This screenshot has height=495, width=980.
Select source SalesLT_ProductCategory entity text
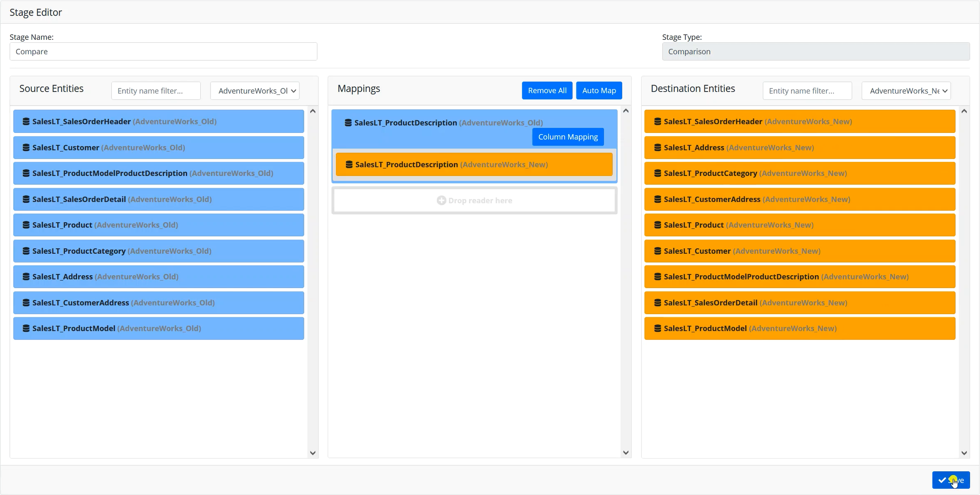point(122,251)
